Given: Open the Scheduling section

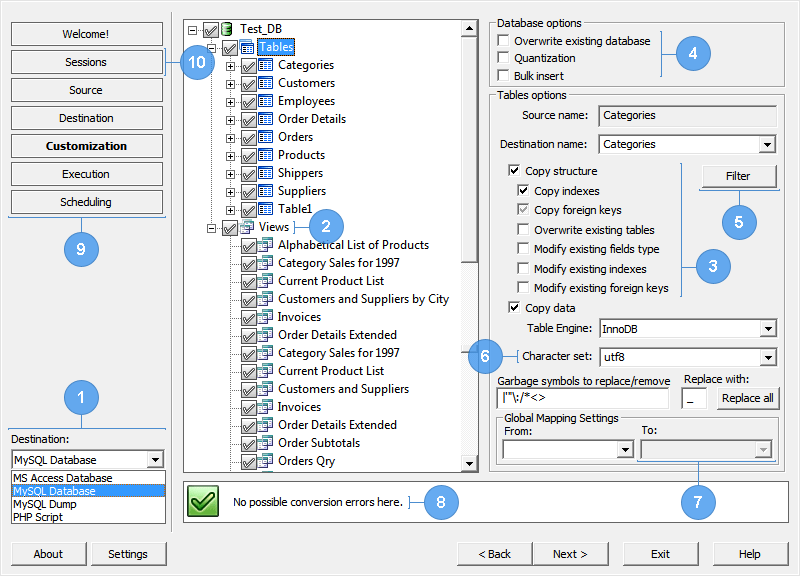Looking at the screenshot, I should coord(86,203).
